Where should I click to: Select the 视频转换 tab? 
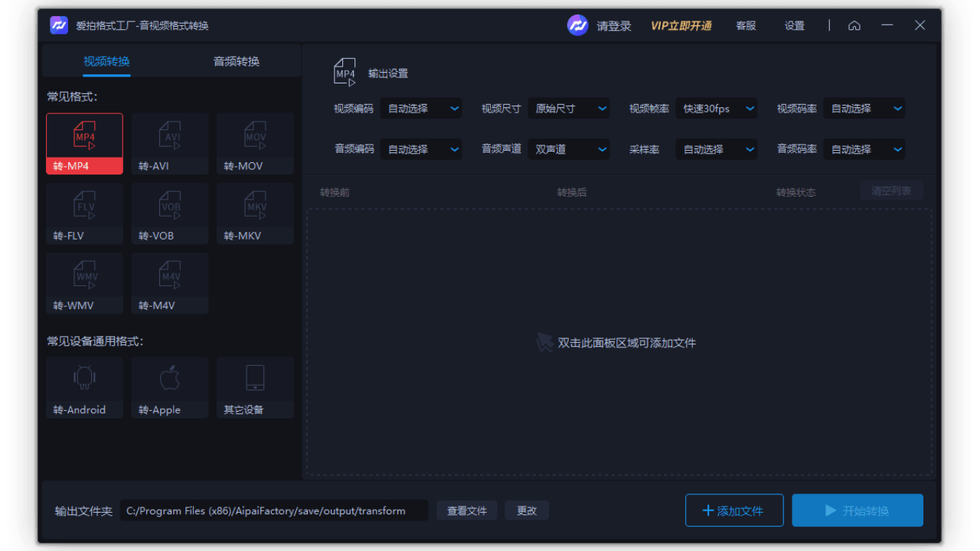click(x=106, y=60)
